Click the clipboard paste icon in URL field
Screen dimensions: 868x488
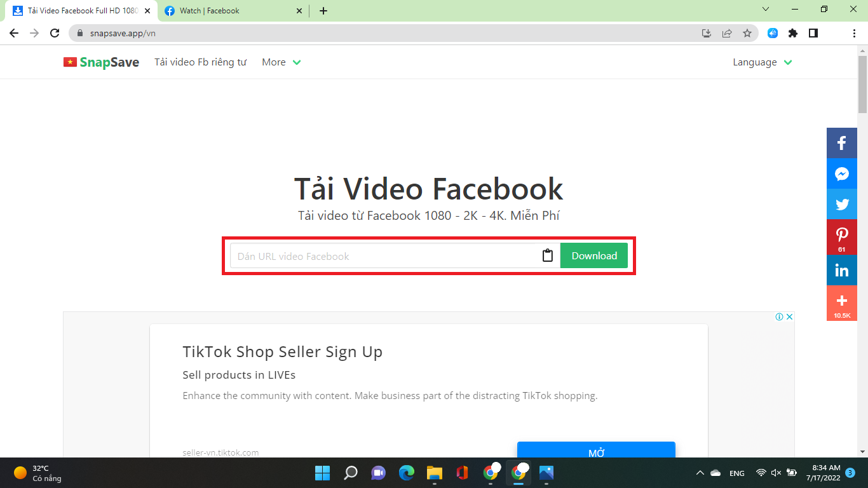click(x=547, y=255)
